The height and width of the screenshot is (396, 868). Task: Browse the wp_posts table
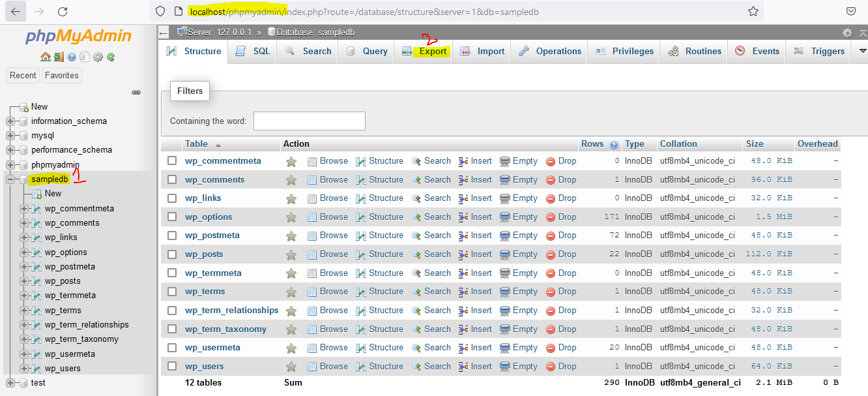328,254
